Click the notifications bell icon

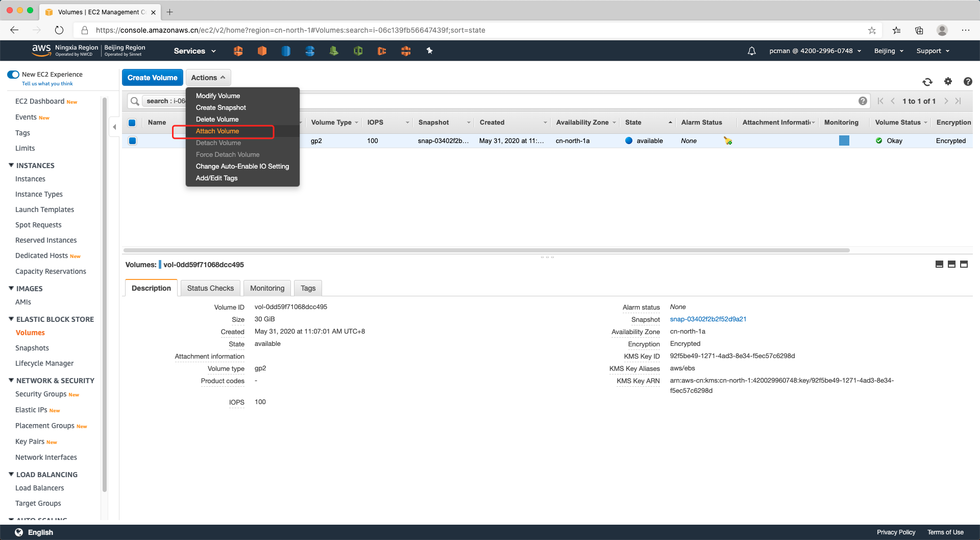(751, 51)
